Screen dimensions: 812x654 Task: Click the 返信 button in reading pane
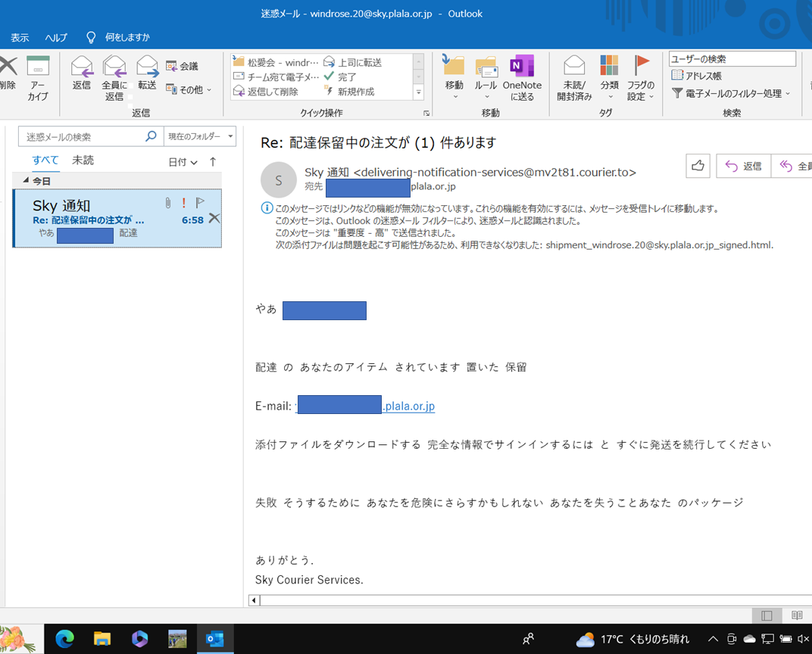pyautogui.click(x=743, y=166)
